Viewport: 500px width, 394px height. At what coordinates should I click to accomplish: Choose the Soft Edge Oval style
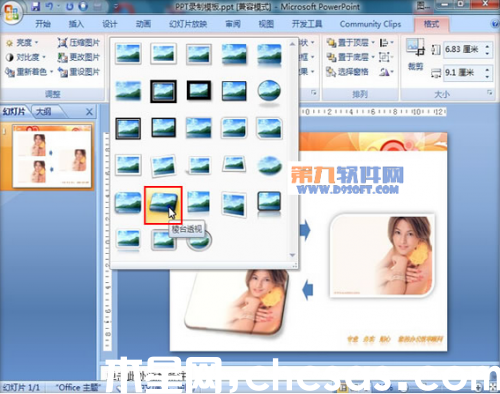[269, 165]
